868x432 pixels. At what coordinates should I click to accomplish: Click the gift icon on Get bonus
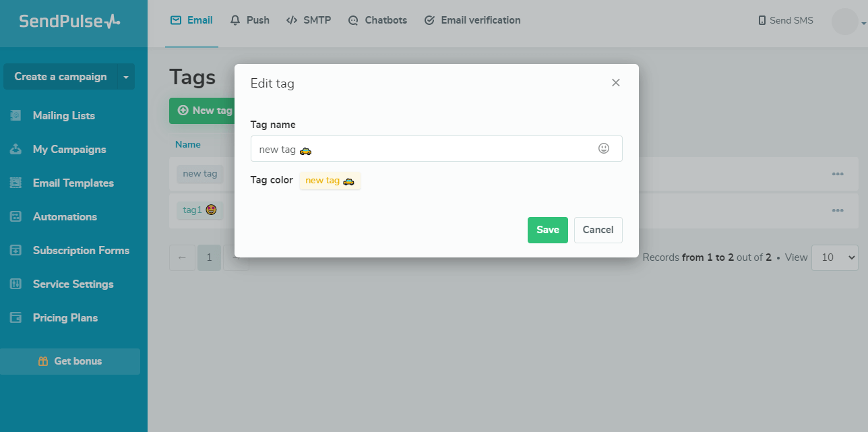pyautogui.click(x=43, y=361)
